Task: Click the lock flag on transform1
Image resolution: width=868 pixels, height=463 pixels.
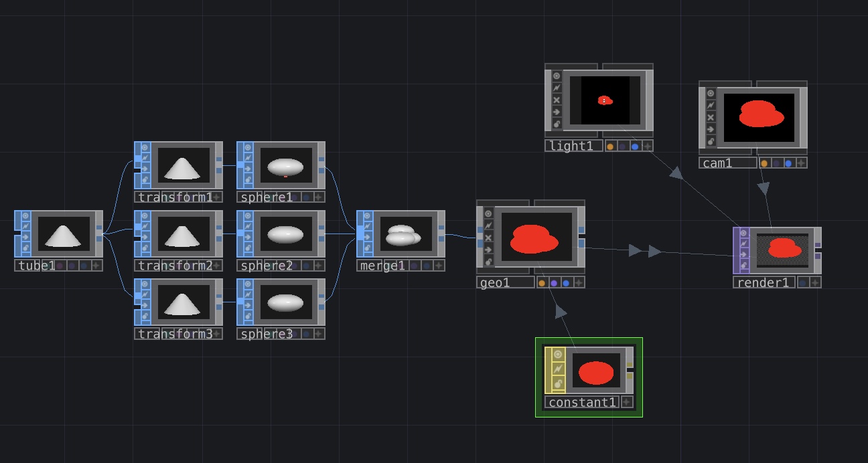Action: point(145,180)
